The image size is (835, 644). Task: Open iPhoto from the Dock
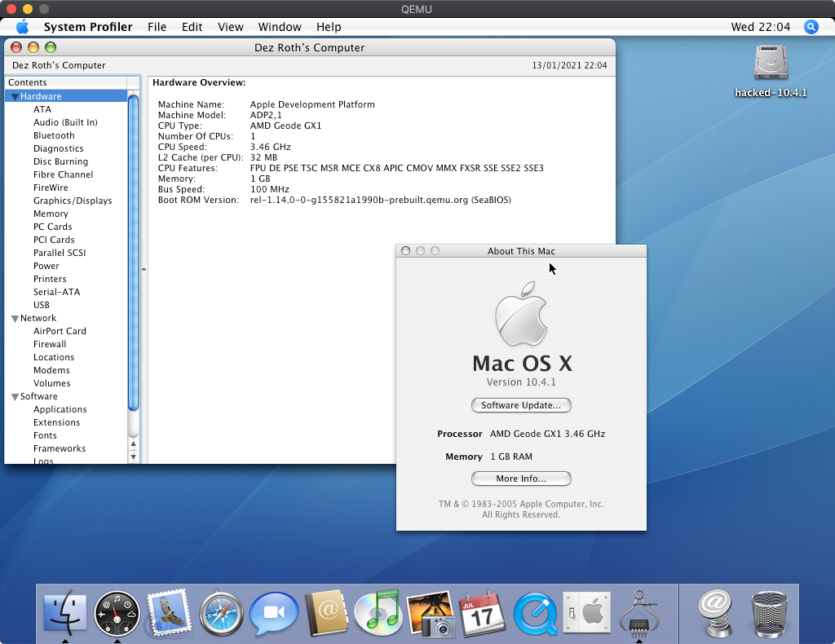pos(431,614)
